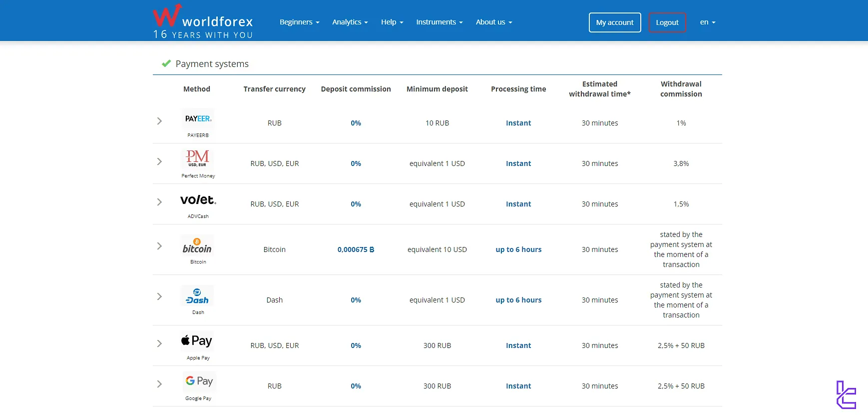Click Bitcoin's up to 6 hours value

(518, 249)
